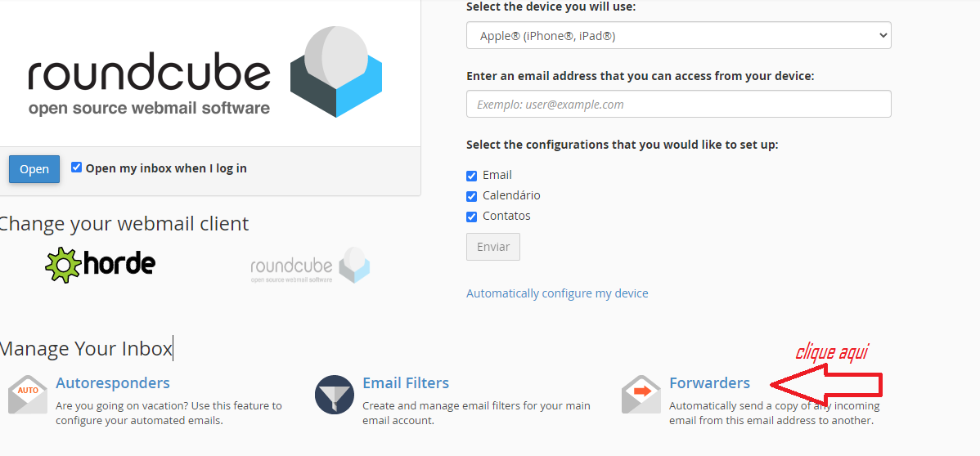Uncheck the Contatos checkbox
Screen dimensions: 980x456
(472, 217)
